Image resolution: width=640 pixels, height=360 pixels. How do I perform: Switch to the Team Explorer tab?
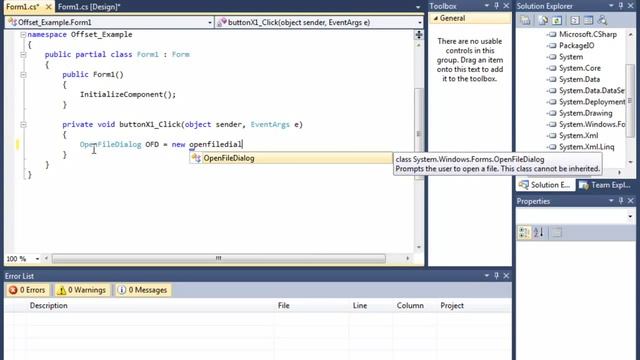tap(605, 185)
